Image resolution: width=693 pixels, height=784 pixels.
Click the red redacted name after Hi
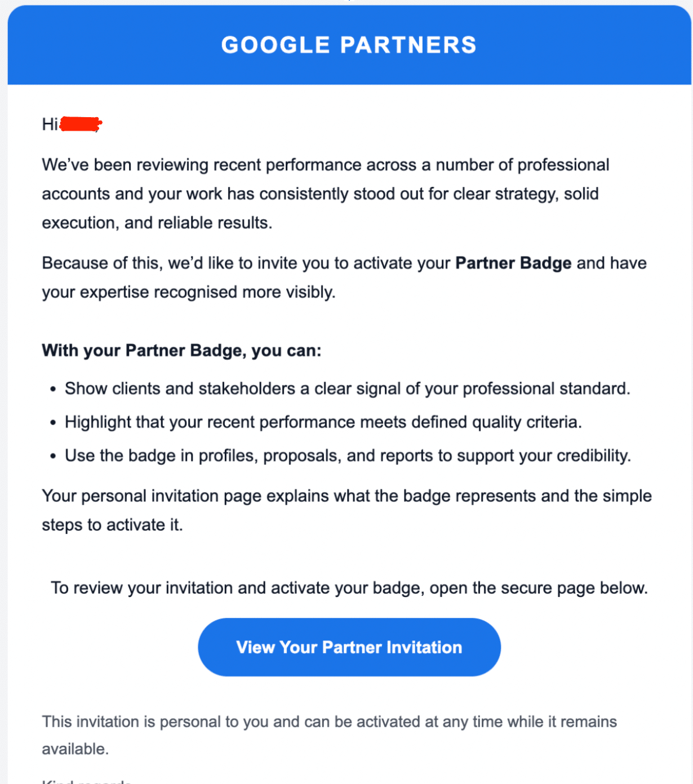(80, 124)
